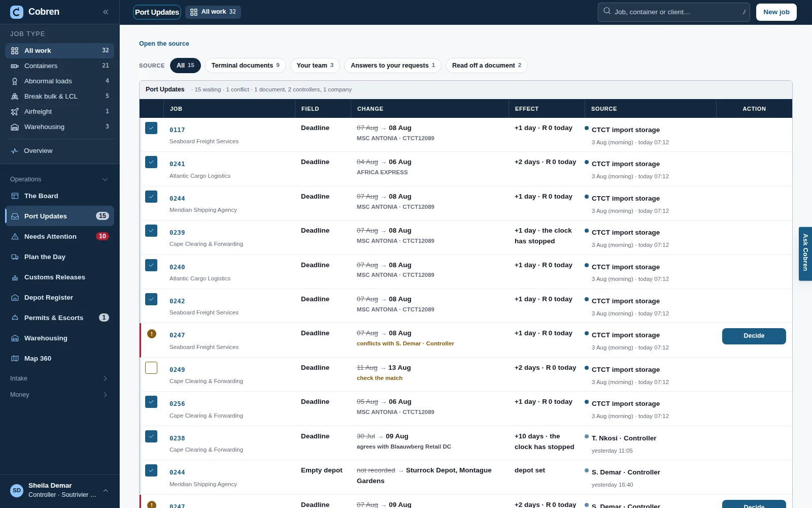The height and width of the screenshot is (508, 812).
Task: Open the Ask Cobren side tab
Action: click(x=805, y=253)
